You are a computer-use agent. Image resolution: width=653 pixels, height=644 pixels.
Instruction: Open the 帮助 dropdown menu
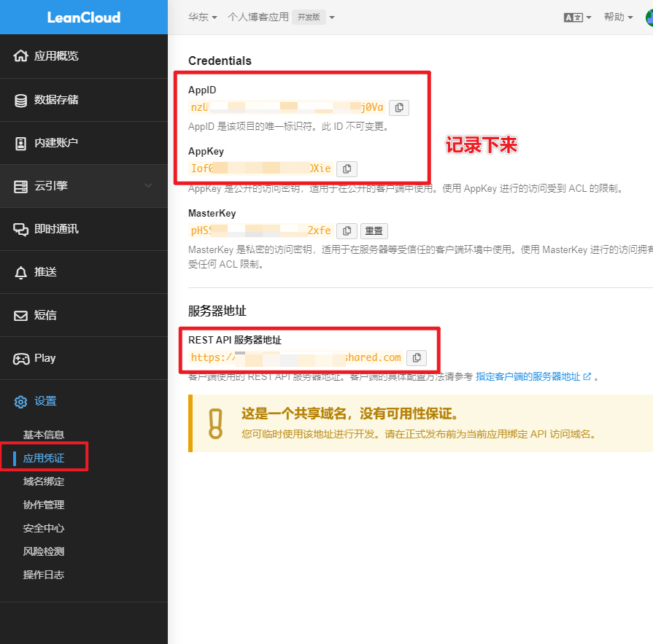618,18
